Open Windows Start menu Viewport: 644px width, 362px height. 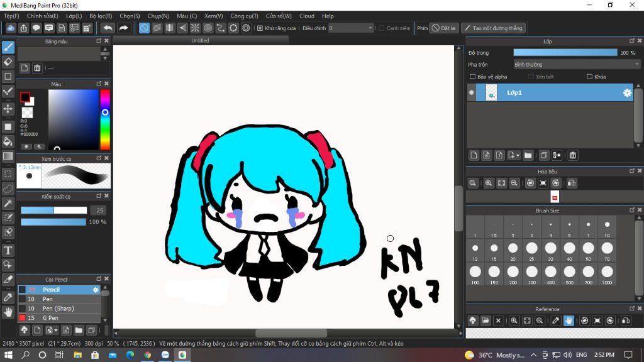coord(8,354)
